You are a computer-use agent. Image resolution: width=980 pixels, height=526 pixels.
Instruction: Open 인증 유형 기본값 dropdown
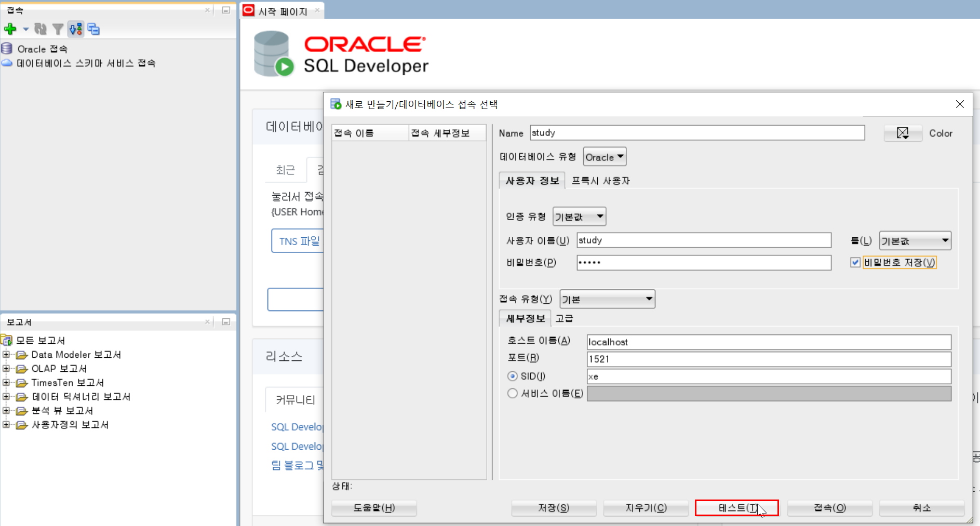(579, 217)
